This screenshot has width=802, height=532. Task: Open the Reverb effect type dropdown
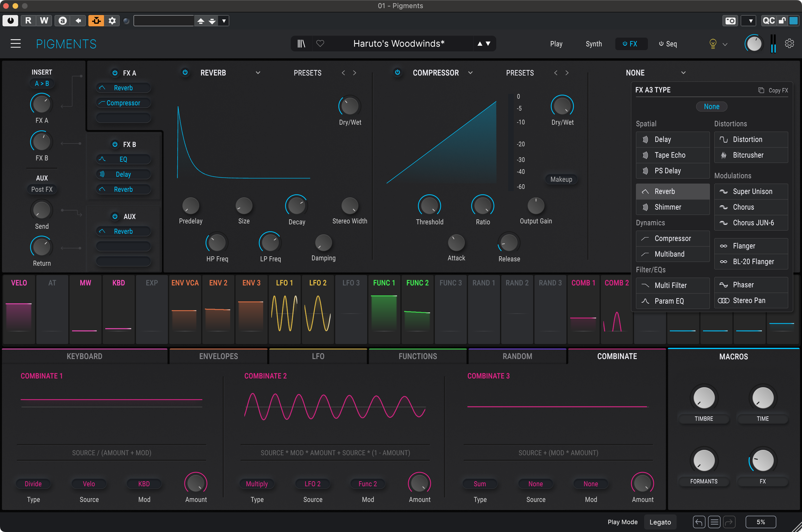click(258, 73)
